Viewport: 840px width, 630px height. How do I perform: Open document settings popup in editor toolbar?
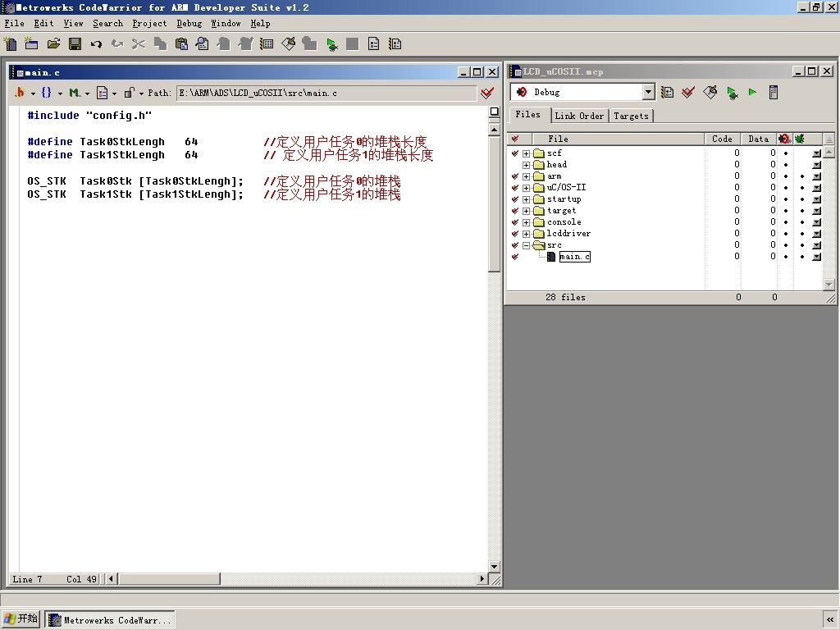click(x=106, y=93)
